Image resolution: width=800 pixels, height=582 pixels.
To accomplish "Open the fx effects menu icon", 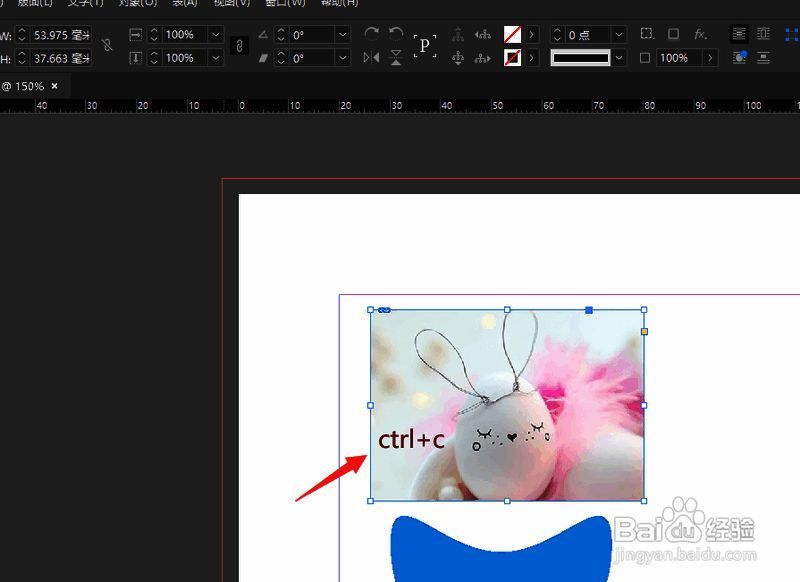I will pos(698,33).
